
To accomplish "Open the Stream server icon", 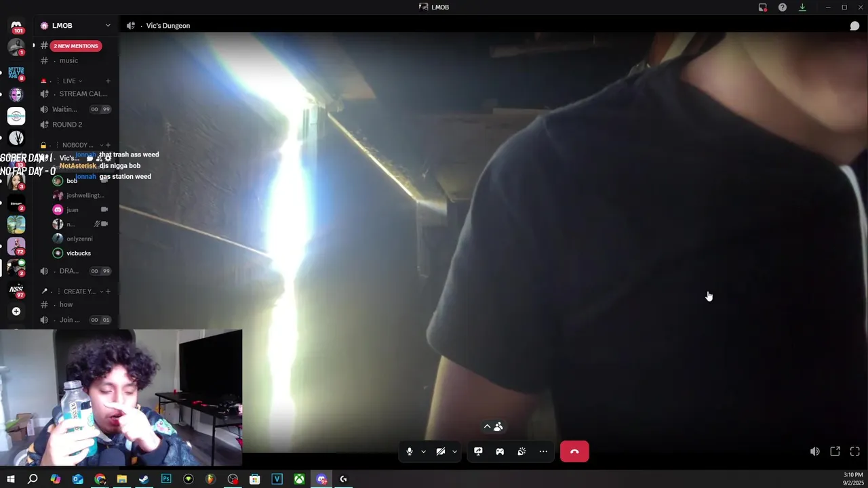I will [x=16, y=203].
